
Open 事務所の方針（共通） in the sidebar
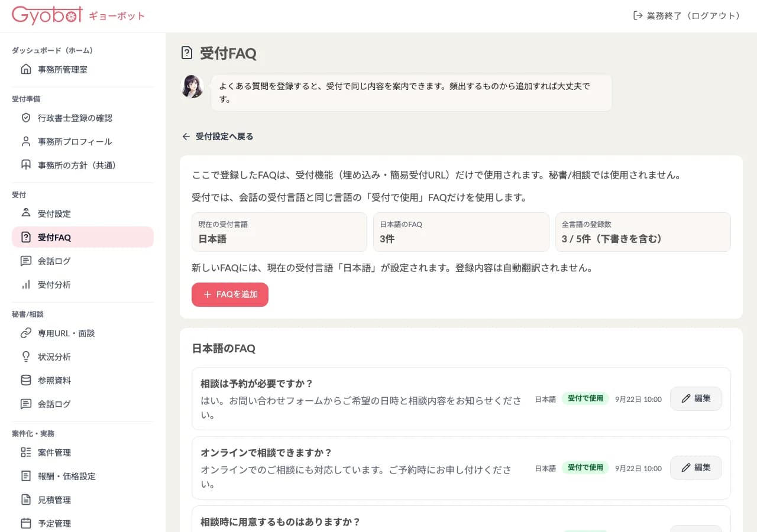click(83, 165)
